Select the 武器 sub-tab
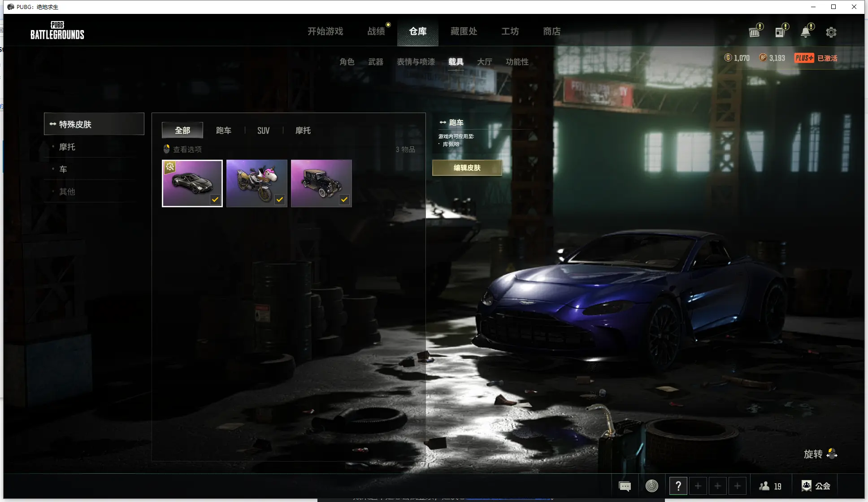 coord(375,62)
